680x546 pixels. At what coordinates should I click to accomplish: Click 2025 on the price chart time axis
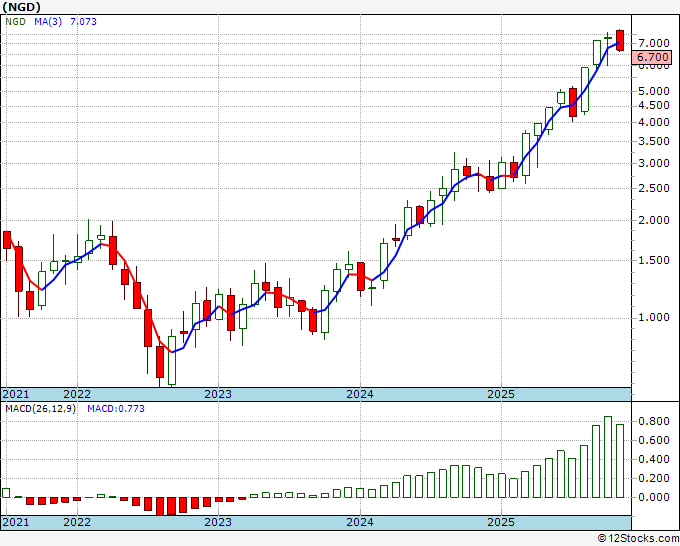pos(501,394)
